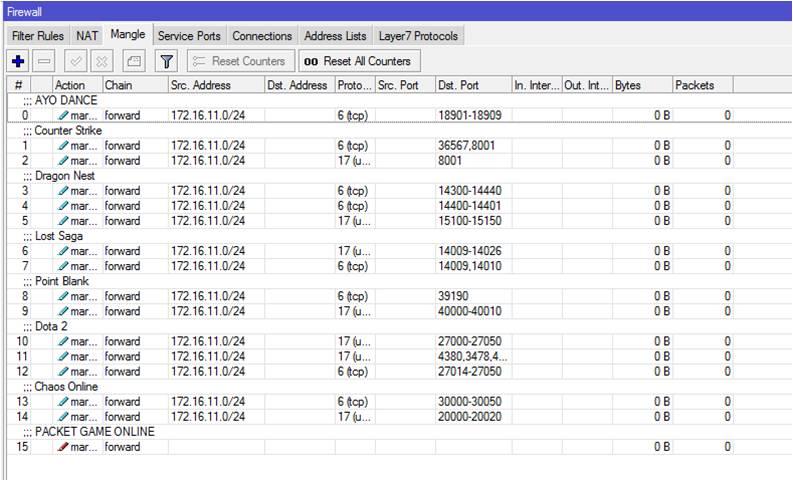
Task: Open the Service Ports tab
Action: coord(189,36)
